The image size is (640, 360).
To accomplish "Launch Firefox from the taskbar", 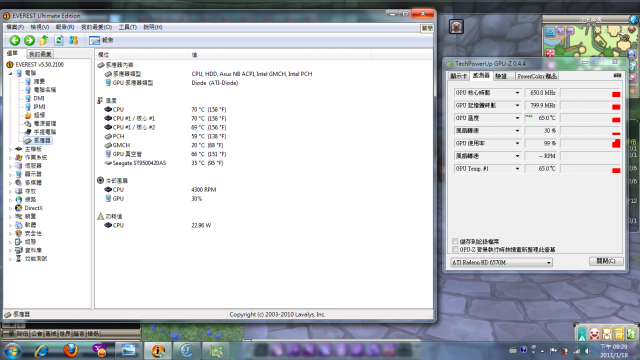I will (x=71, y=351).
